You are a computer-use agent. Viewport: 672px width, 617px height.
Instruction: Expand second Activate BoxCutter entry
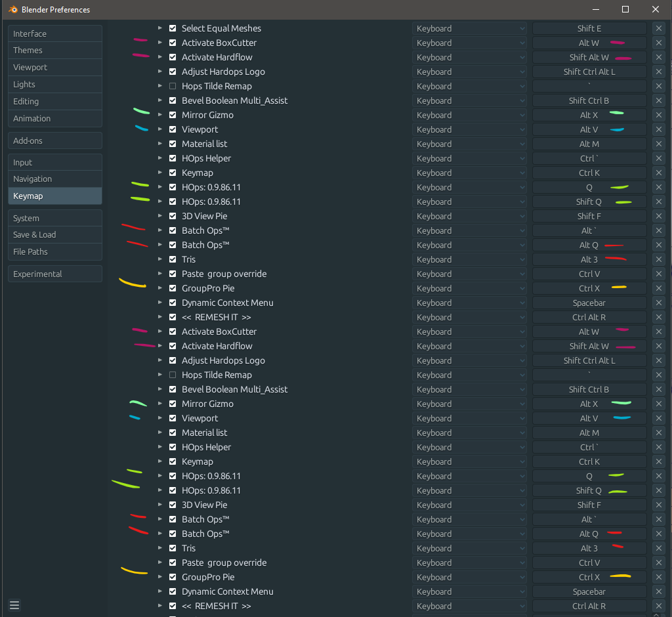160,331
